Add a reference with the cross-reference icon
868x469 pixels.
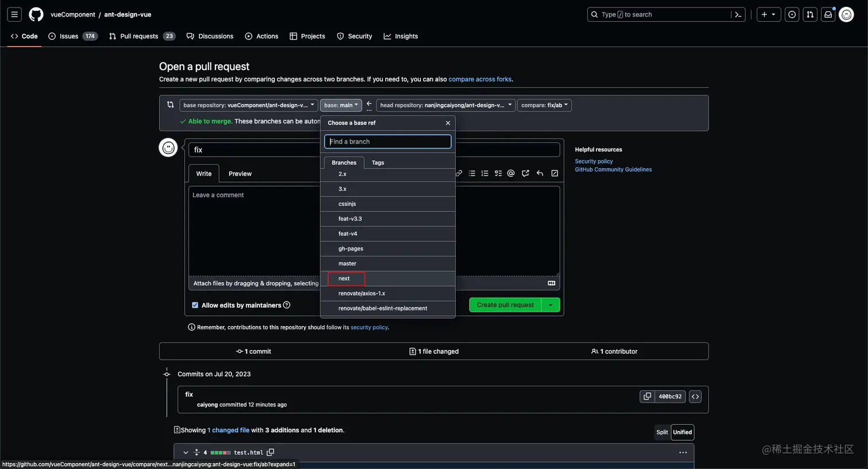point(525,173)
